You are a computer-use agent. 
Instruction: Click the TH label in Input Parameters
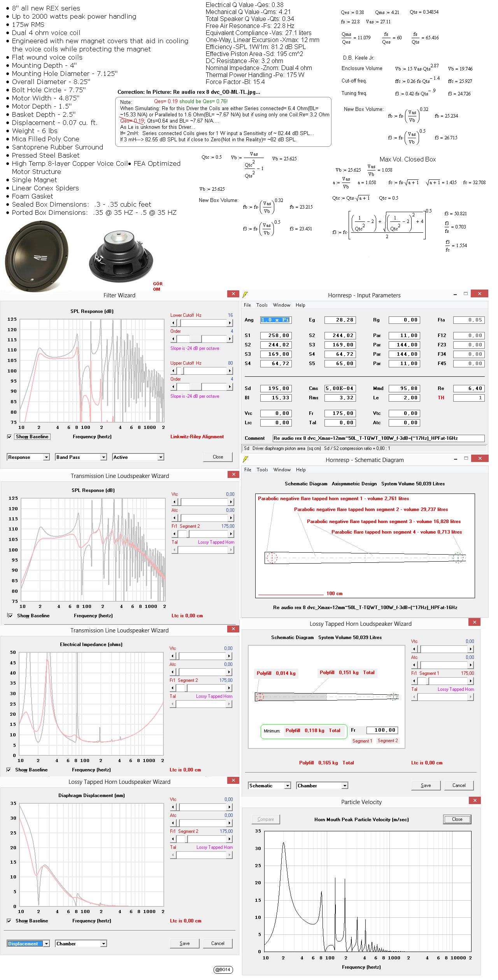point(441,398)
